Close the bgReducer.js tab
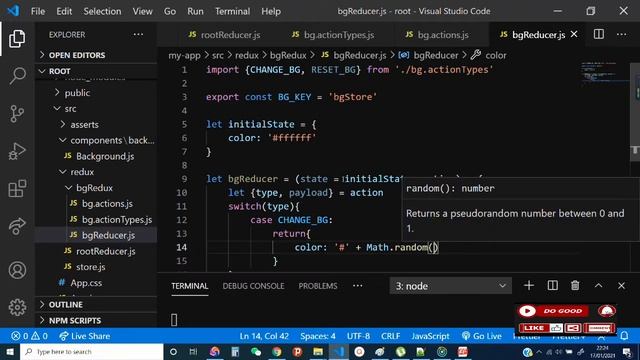Screen dimensions: 640x360 (574, 34)
